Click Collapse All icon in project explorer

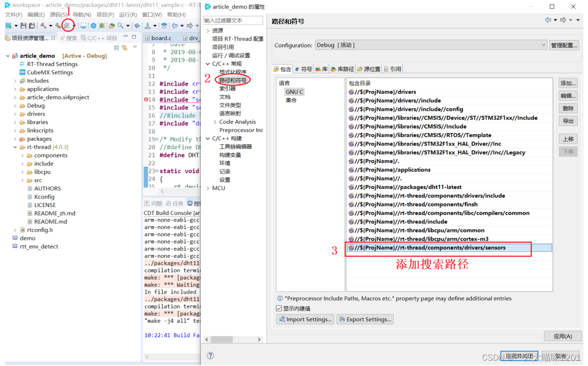coord(116,47)
